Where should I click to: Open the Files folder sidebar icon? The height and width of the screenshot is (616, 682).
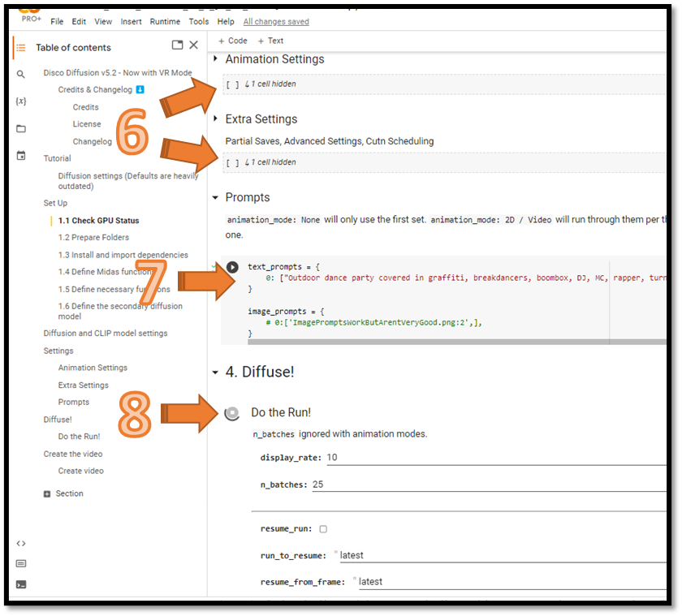(21, 129)
